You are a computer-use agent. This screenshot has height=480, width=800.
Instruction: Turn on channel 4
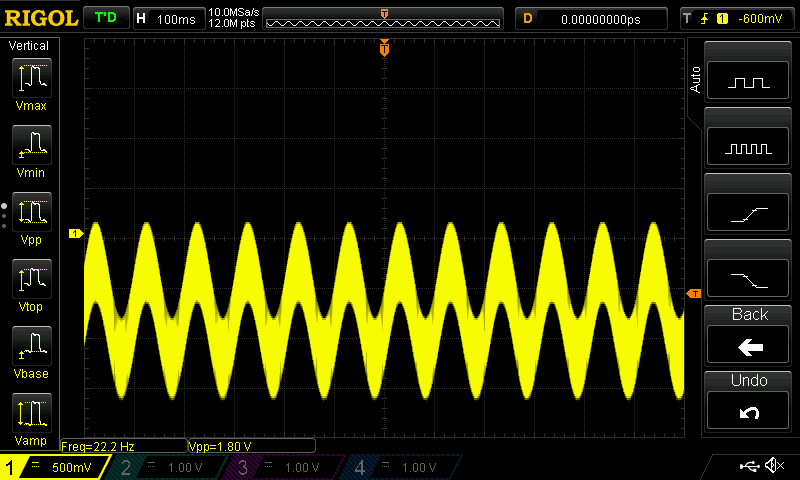pos(401,467)
